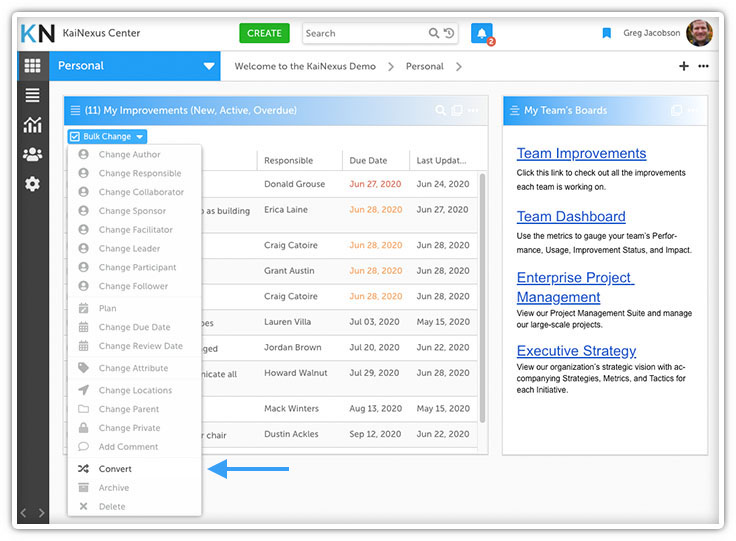Open recent search history icon

[x=449, y=33]
